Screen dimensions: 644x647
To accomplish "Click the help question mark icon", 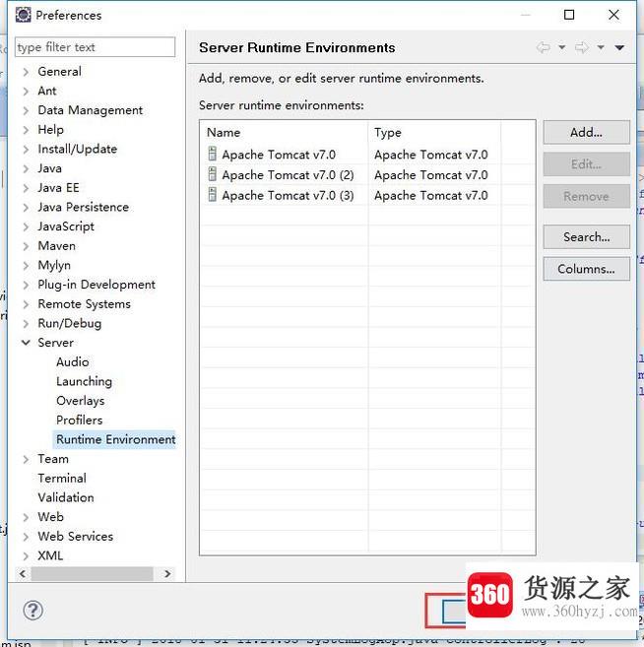I will (x=33, y=610).
